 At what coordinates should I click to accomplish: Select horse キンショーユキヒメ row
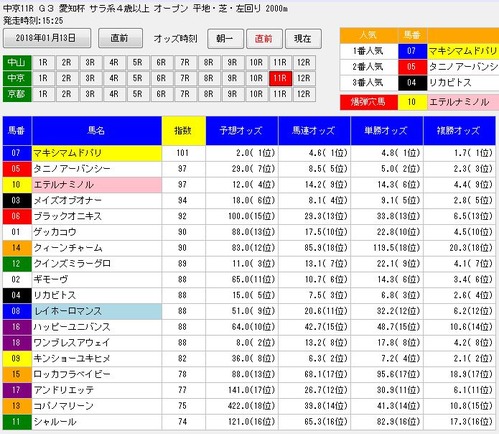(249, 358)
